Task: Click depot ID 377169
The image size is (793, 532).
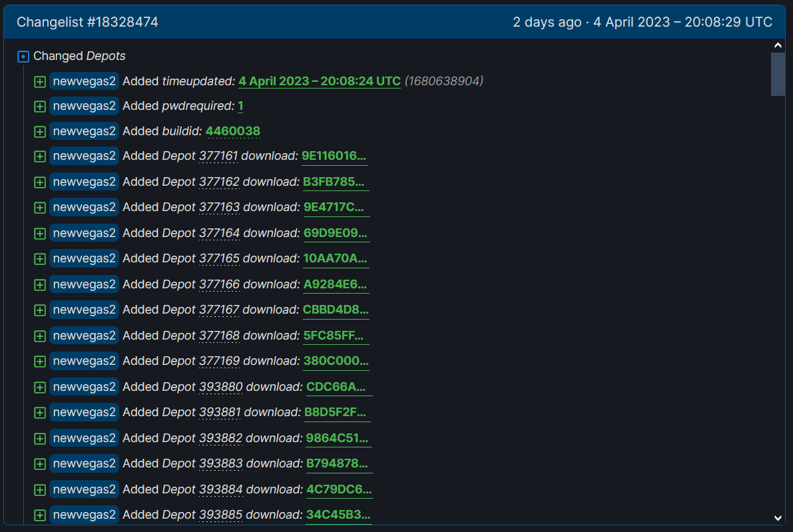Action: point(220,361)
